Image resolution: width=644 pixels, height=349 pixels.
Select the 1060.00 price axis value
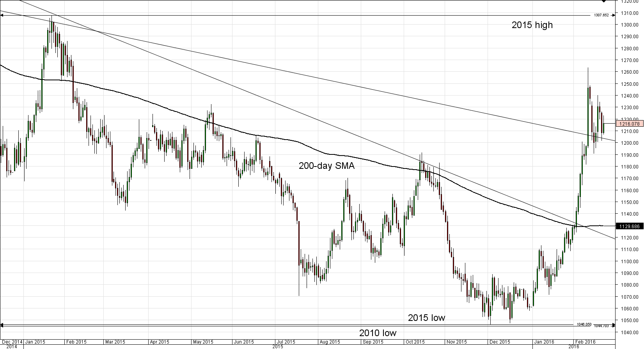tap(630, 308)
